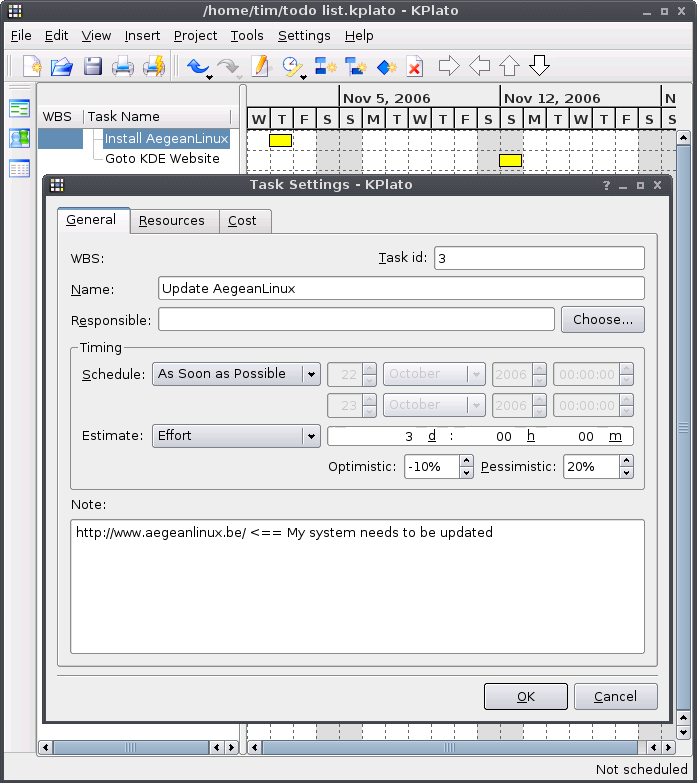The width and height of the screenshot is (697, 783).
Task: Open the Settings menu
Action: (x=304, y=36)
